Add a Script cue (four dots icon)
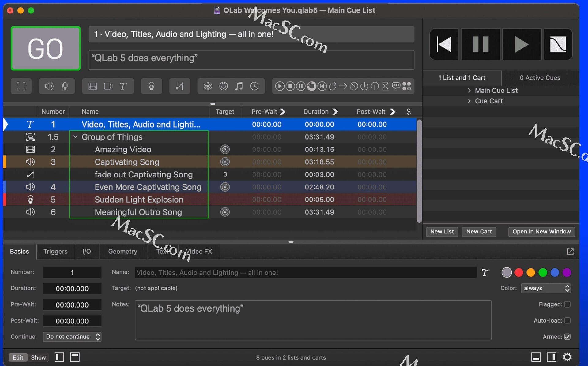588x366 pixels. pyautogui.click(x=407, y=86)
